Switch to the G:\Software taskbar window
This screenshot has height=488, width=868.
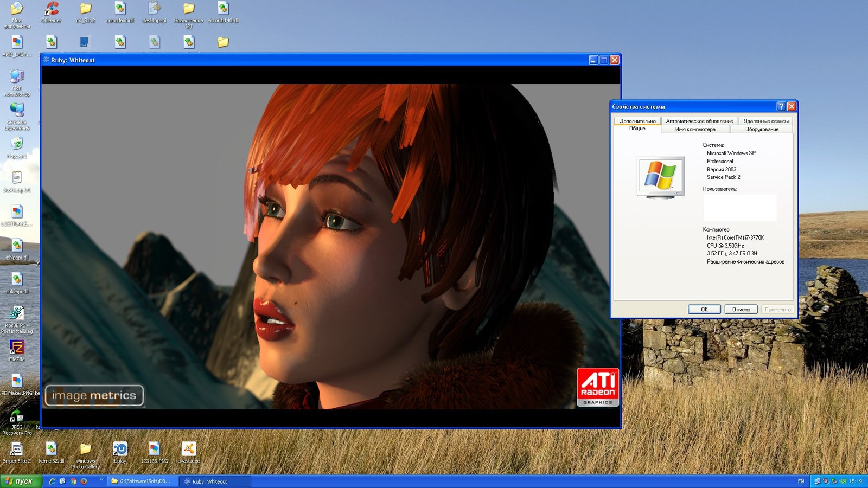pos(141,481)
